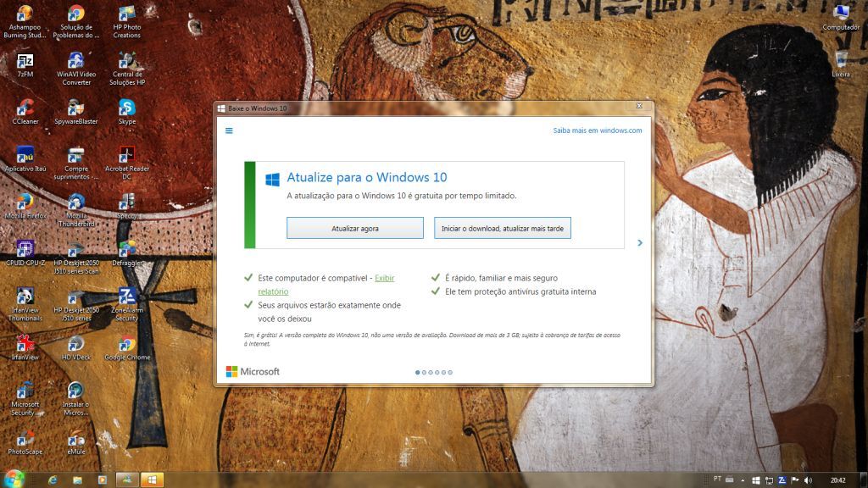Screen dimensions: 868x488
Task: Select the CPUID CPU-Z desktop icon
Action: 25,253
